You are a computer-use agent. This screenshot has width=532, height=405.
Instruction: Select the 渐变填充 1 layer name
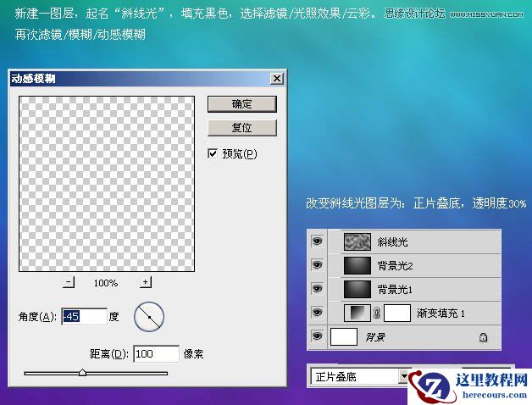click(x=441, y=313)
